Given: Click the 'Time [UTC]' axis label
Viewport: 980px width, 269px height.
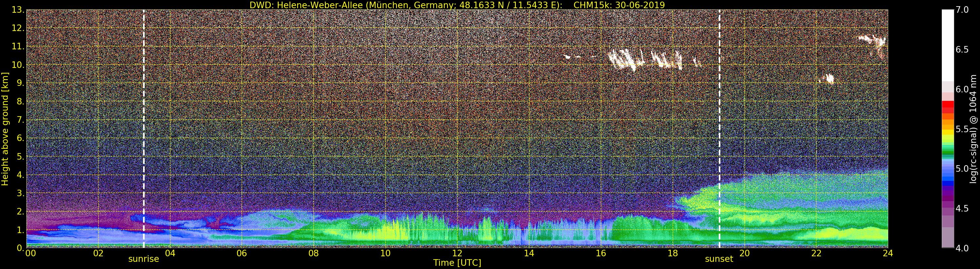Looking at the screenshot, I should pos(457,263).
